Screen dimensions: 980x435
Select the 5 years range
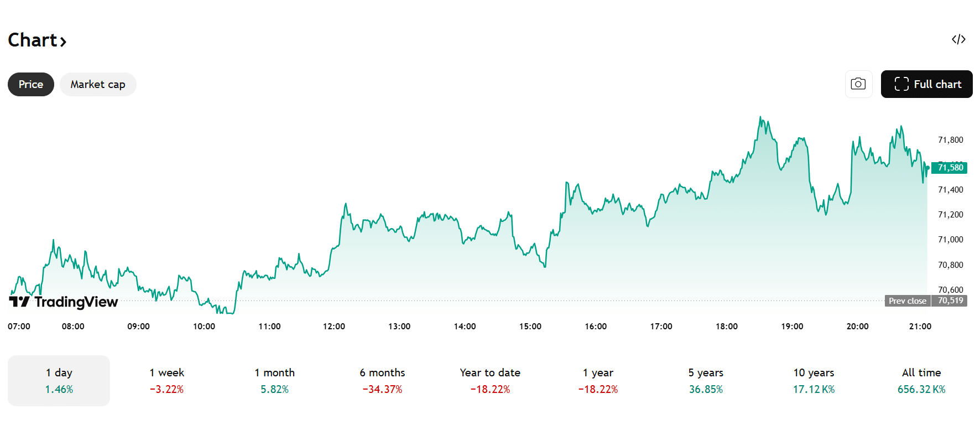pos(706,381)
